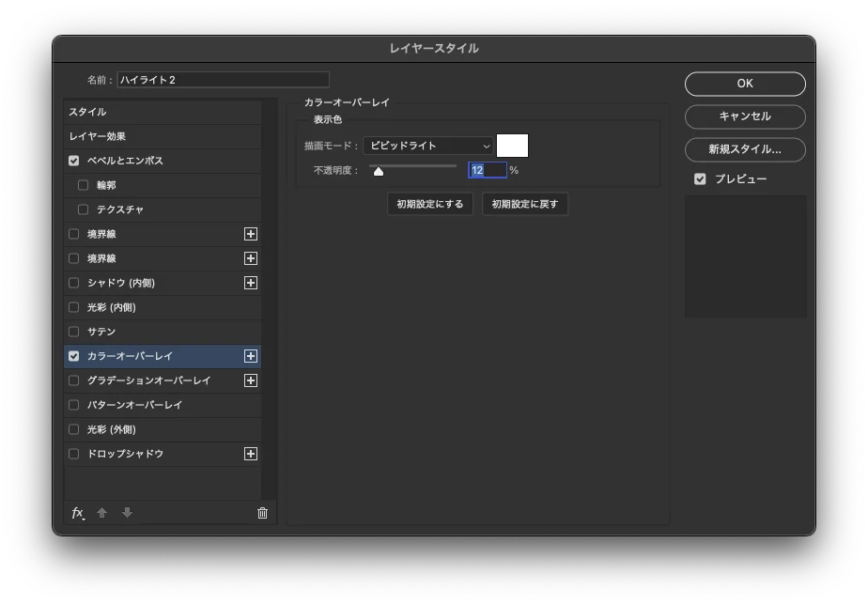Image resolution: width=868 pixels, height=605 pixels.
Task: Check the second 境界線 checkbox
Action: coord(73,258)
